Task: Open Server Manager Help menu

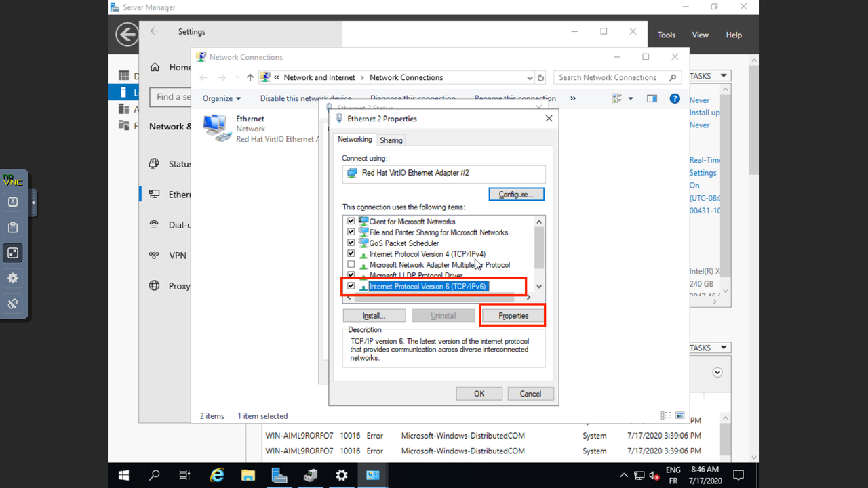Action: (734, 35)
